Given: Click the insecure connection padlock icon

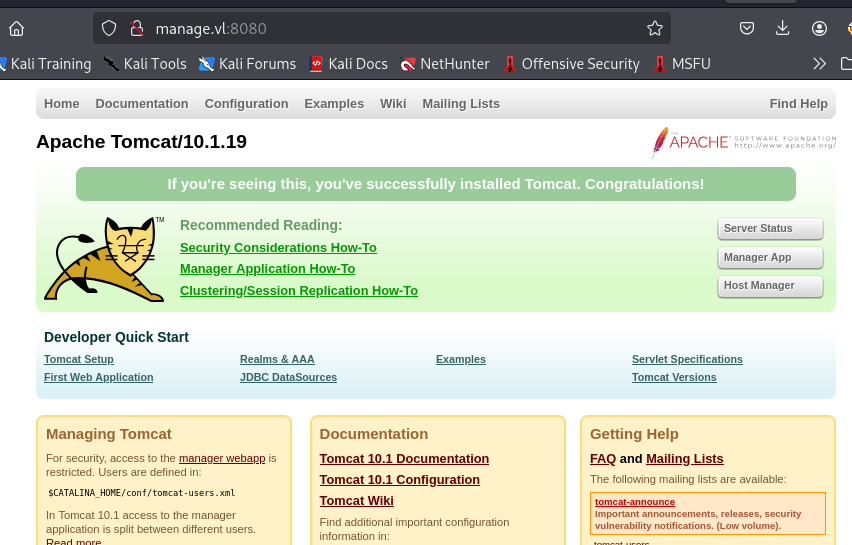Looking at the screenshot, I should (x=137, y=28).
